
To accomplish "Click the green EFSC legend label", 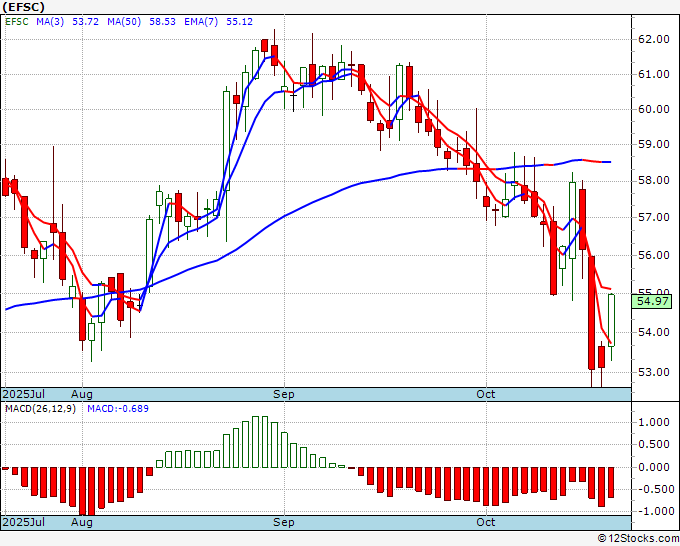I will pyautogui.click(x=17, y=22).
